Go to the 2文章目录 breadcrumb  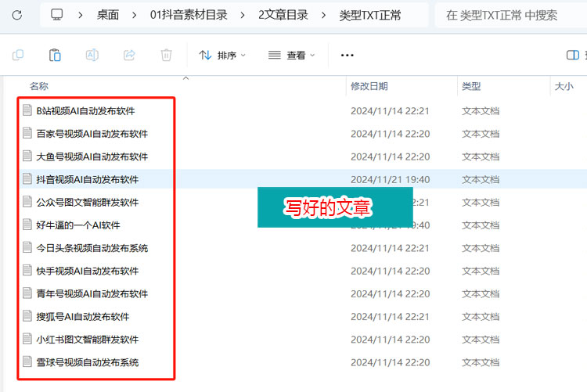pos(283,15)
